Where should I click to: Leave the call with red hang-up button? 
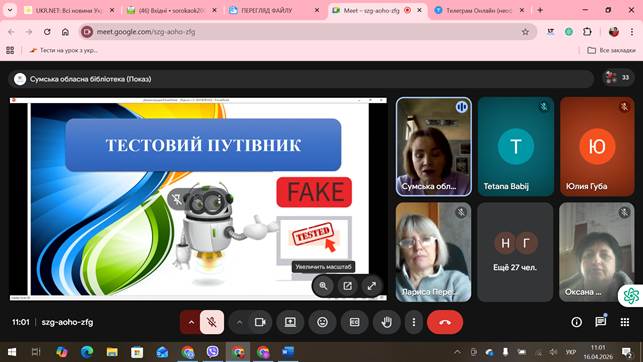point(445,322)
